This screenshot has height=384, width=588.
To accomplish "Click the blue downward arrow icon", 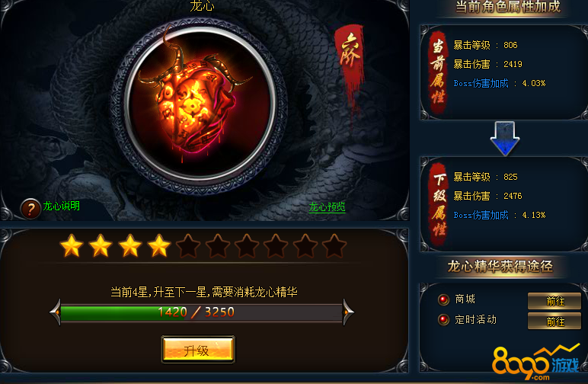I will (505, 138).
